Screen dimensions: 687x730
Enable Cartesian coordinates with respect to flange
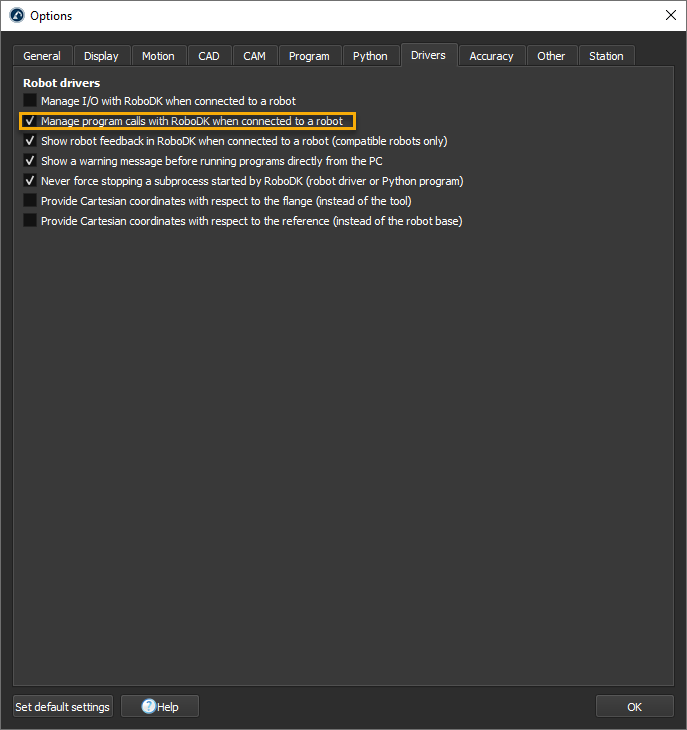[x=30, y=201]
